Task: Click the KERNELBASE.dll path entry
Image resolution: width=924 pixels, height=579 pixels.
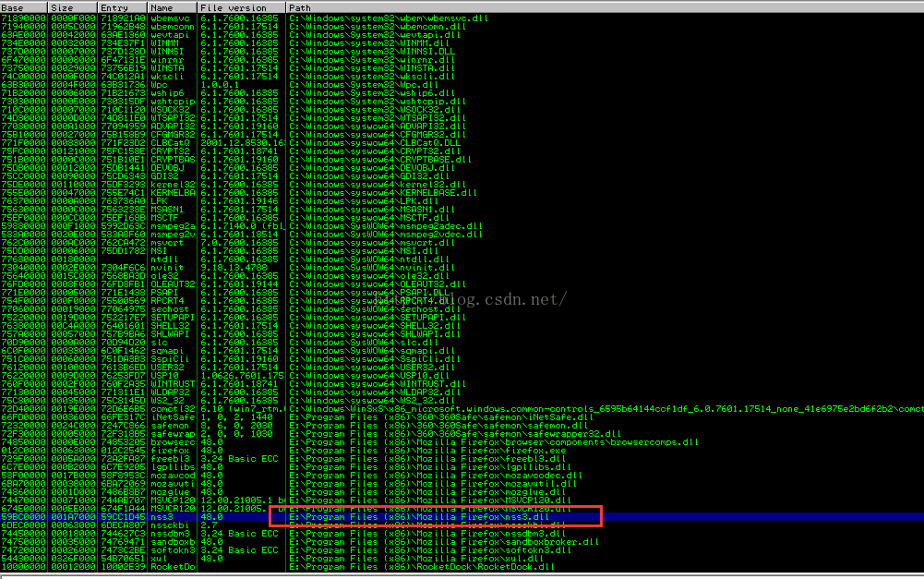Action: 383,193
